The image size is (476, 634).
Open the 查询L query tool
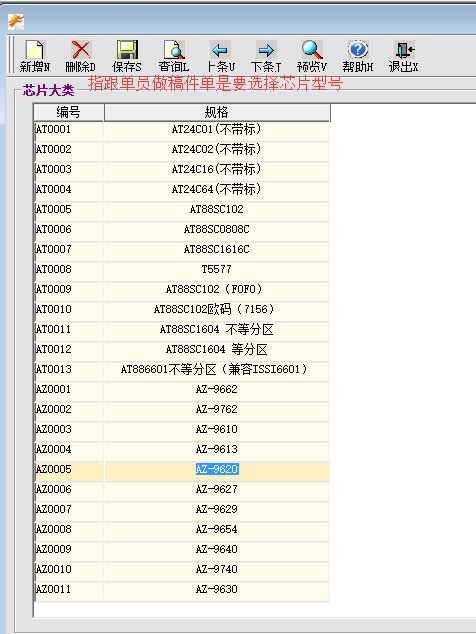tap(174, 50)
